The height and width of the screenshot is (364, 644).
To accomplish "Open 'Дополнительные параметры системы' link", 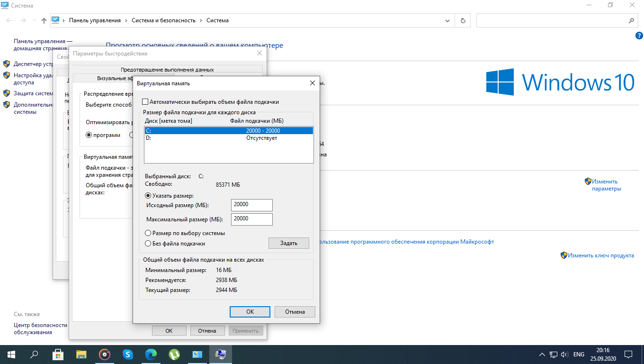I will coord(33,108).
